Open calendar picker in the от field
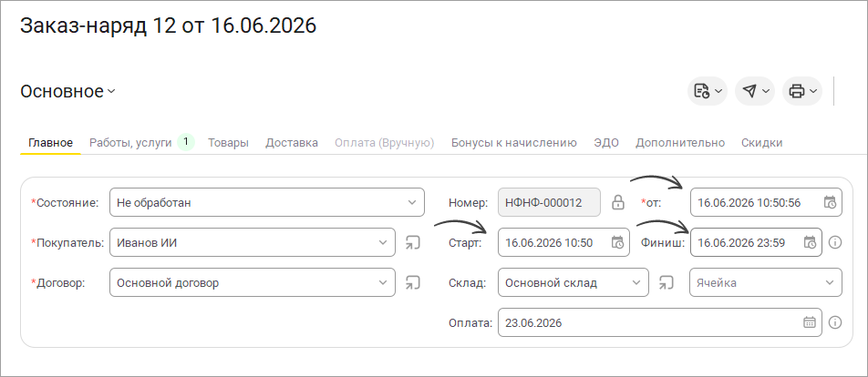868x377 pixels. [x=830, y=202]
